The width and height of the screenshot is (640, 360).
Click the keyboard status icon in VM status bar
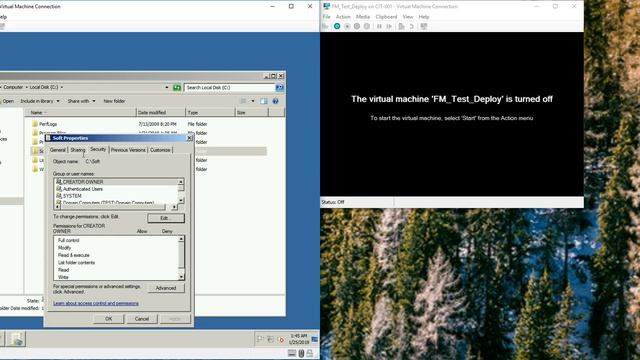click(292, 353)
